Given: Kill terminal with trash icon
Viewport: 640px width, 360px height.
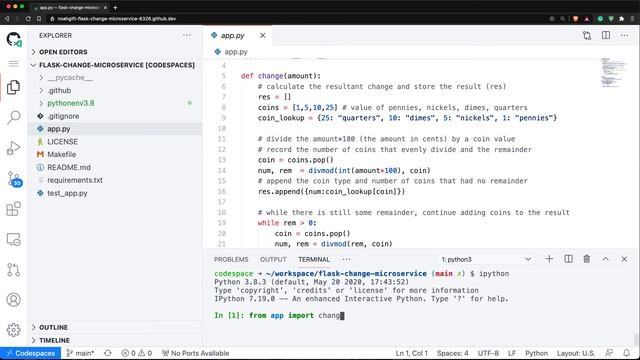Looking at the screenshot, I should pos(587,259).
